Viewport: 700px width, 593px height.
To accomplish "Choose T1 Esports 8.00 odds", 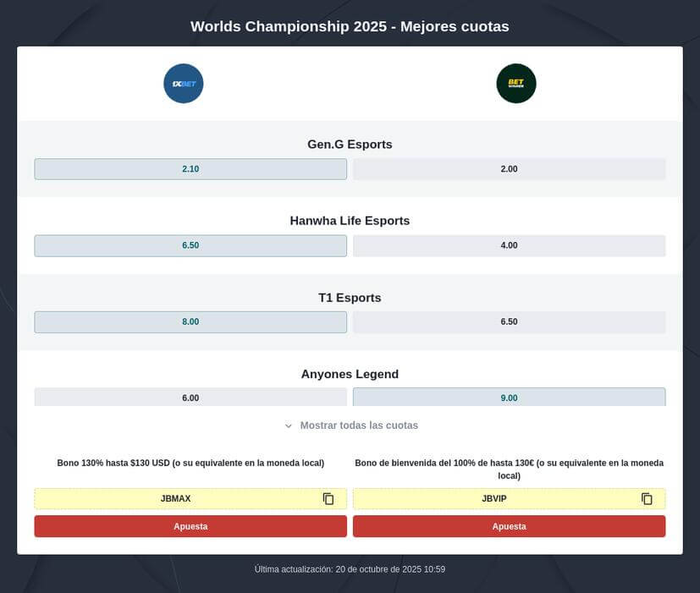I will pos(190,321).
